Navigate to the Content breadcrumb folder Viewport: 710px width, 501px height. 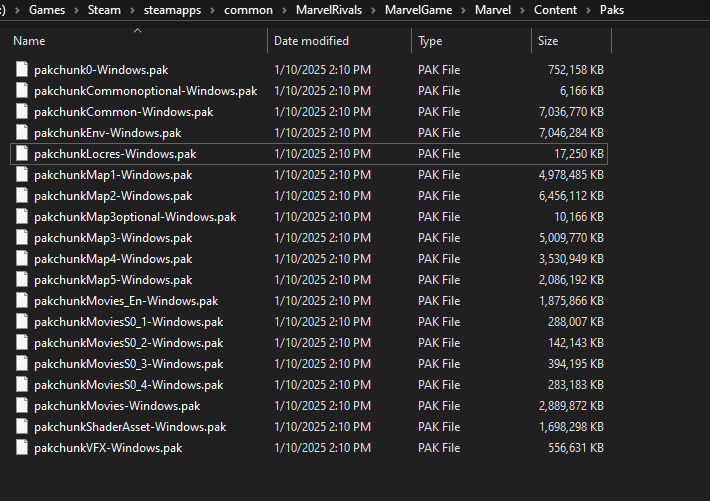(x=555, y=10)
